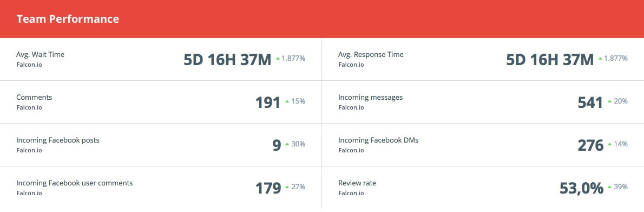Click the trend arrow for Incoming messages 20%
Viewport: 644px width, 212px height.
610,101
